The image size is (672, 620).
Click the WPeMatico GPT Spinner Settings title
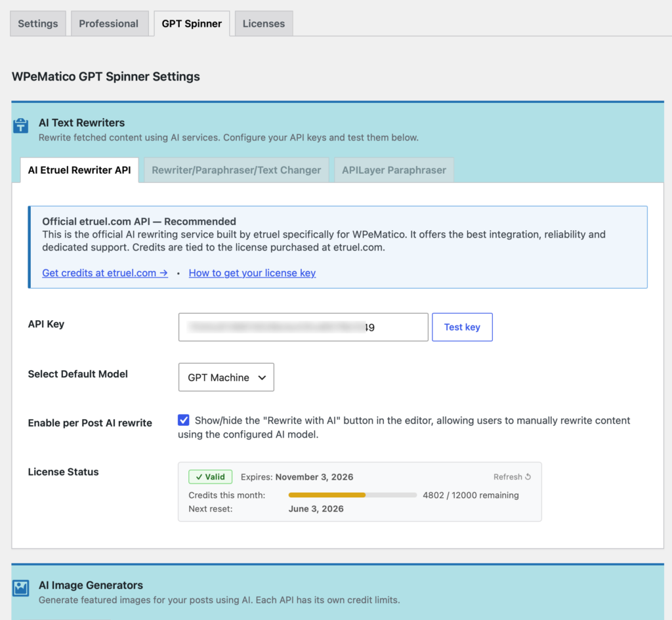pos(106,76)
